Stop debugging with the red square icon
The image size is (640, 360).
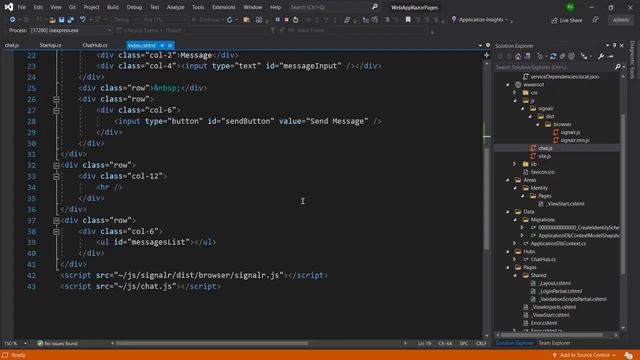tap(287, 20)
